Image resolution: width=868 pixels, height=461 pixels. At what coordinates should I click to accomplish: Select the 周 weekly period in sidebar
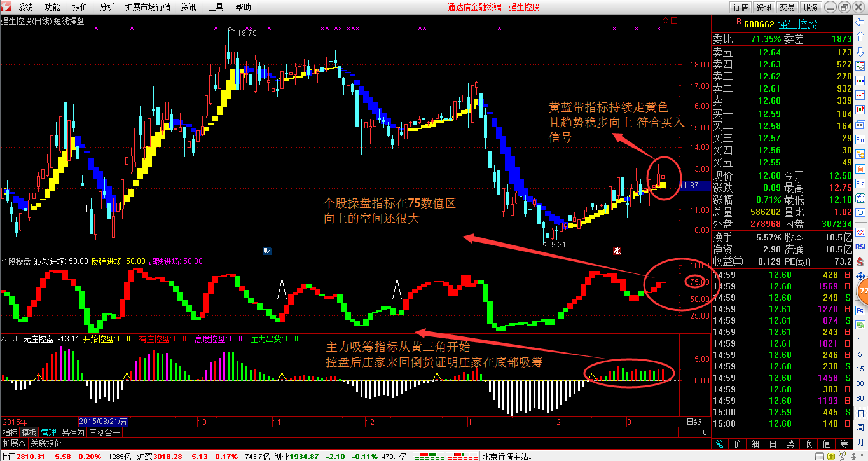(860, 427)
